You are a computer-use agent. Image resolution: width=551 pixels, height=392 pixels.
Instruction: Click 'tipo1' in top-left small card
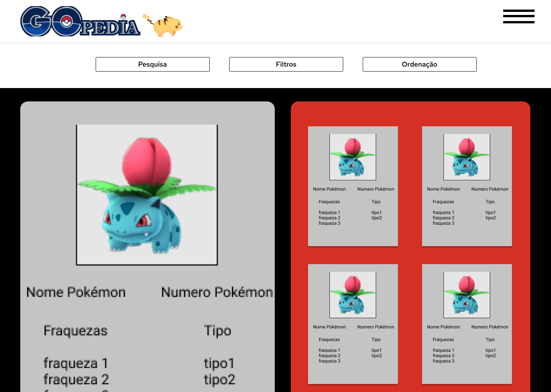point(377,212)
